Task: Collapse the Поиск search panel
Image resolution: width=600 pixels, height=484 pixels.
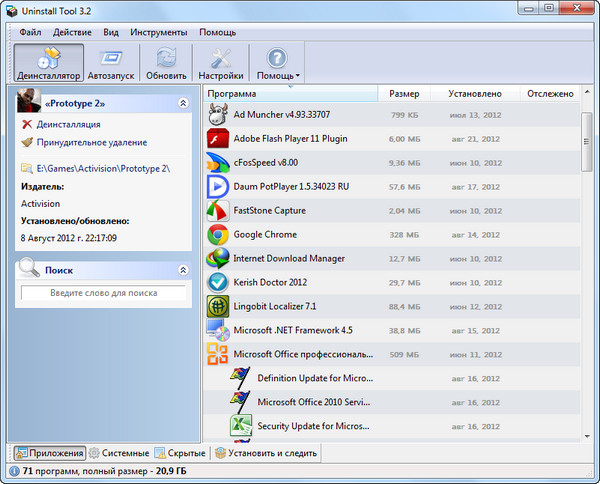Action: 182,270
